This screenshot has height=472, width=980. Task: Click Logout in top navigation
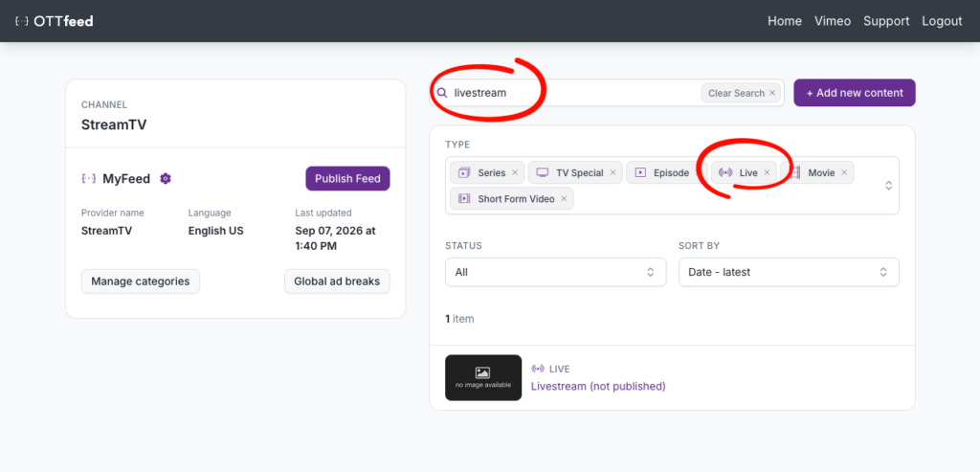[x=942, y=21]
